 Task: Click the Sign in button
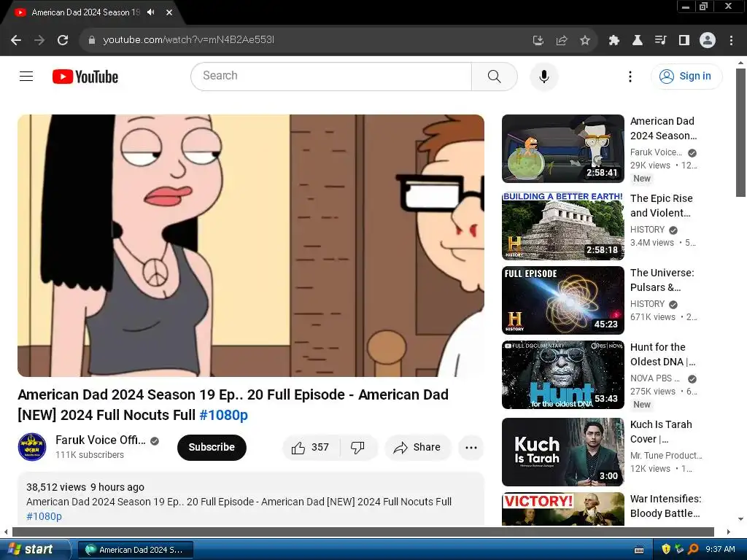(x=686, y=76)
